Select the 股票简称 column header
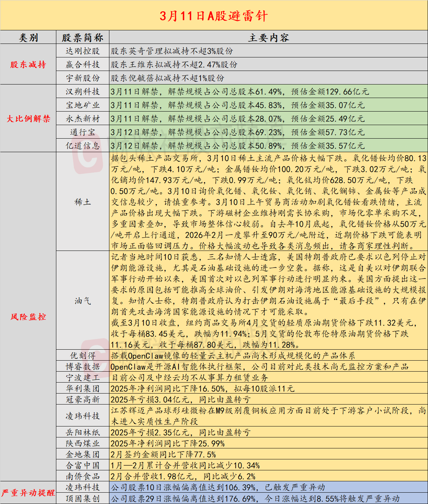This screenshot has height=504, width=428. (82, 37)
